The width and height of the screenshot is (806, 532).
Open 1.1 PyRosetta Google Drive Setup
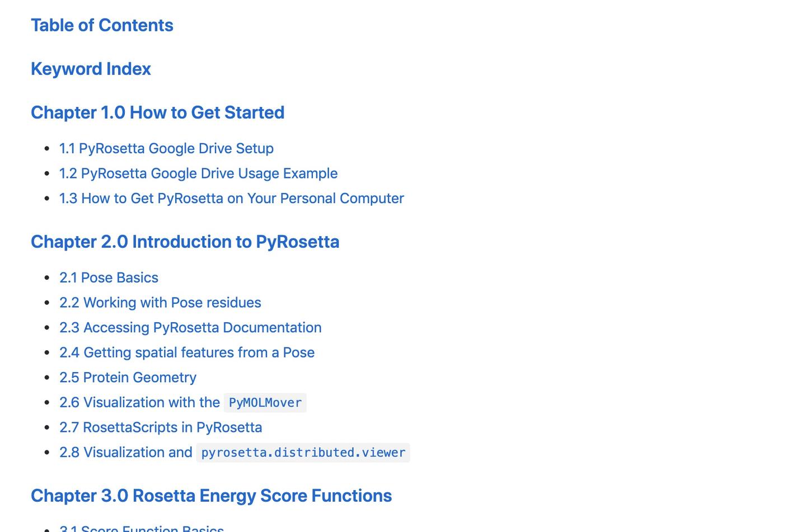[166, 148]
